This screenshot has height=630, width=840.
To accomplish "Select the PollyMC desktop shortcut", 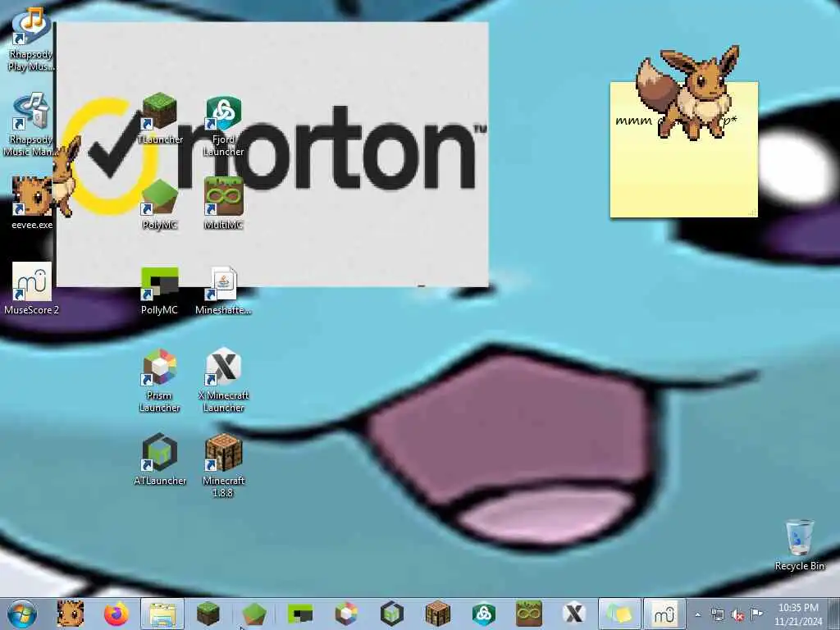I will tap(159, 290).
